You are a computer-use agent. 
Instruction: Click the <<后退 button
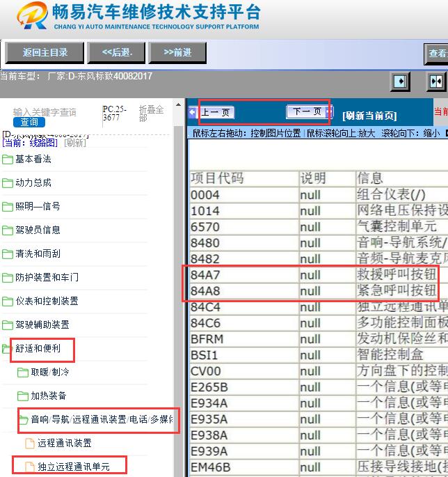(x=116, y=53)
